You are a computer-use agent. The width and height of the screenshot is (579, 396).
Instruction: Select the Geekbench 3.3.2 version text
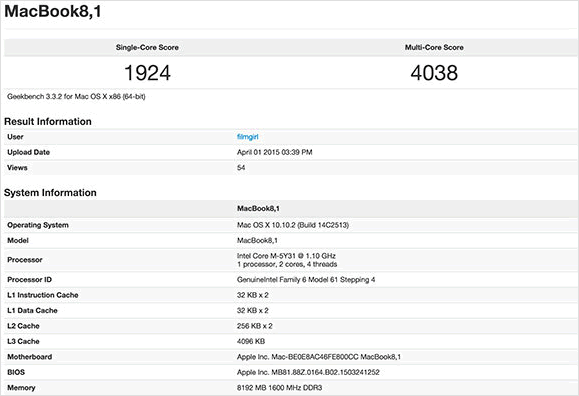tap(76, 96)
